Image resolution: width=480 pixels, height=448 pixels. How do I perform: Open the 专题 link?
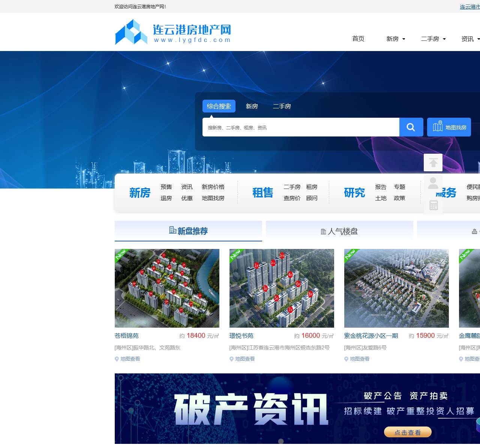pyautogui.click(x=399, y=187)
